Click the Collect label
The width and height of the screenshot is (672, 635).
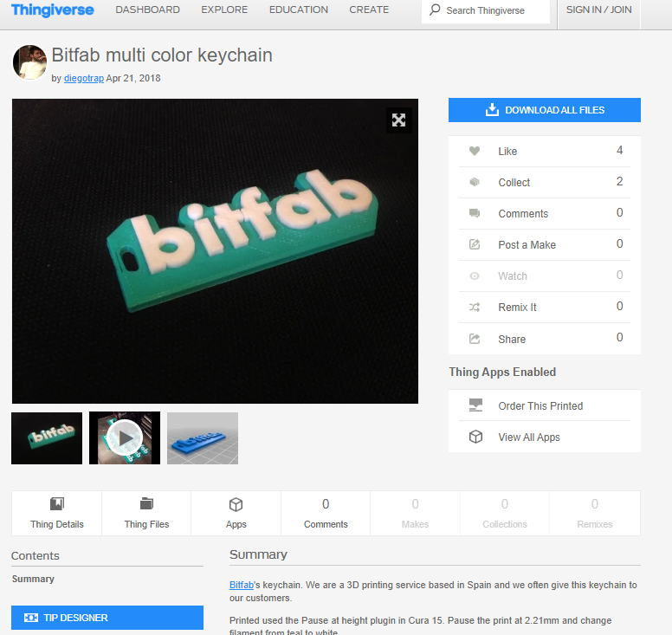point(514,183)
